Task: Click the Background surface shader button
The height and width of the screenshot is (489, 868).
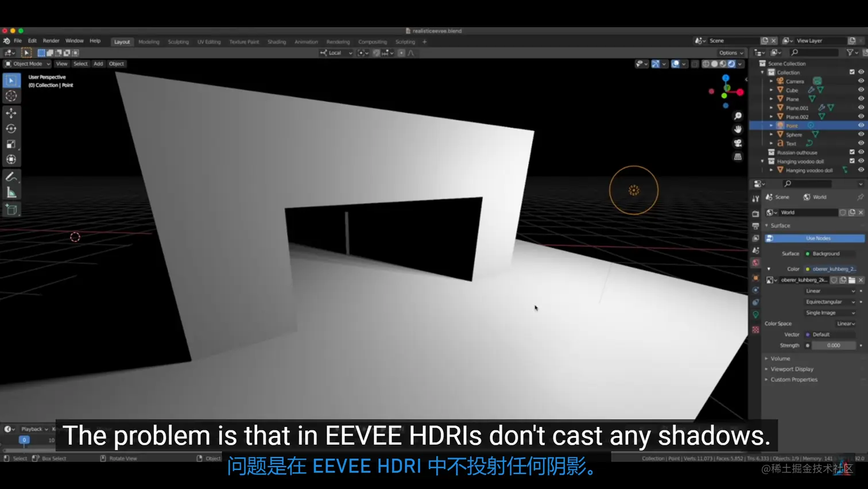Action: tap(830, 253)
